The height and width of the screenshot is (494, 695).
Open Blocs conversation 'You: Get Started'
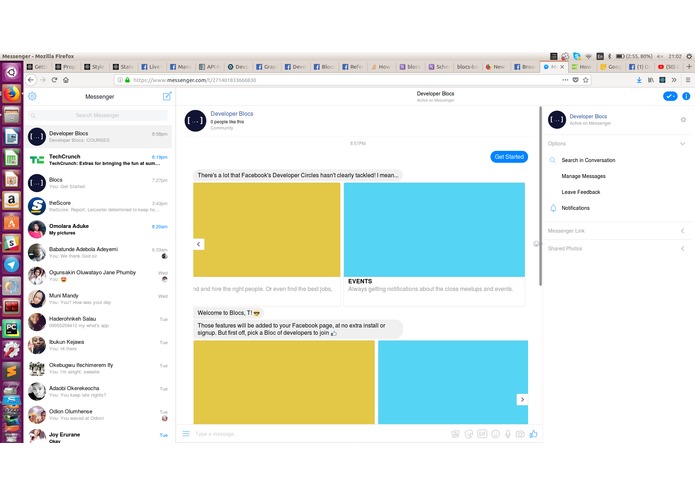[98, 183]
